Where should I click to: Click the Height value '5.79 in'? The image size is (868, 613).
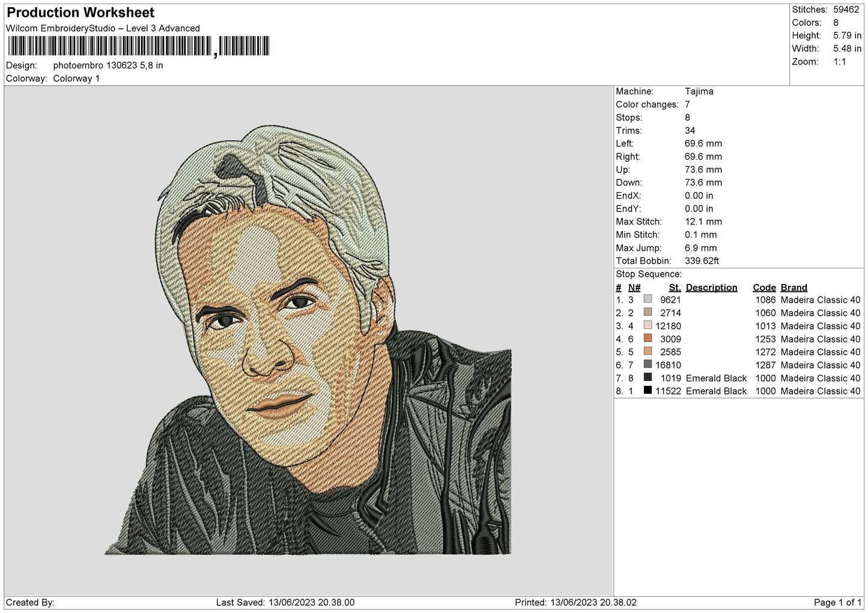tap(847, 35)
